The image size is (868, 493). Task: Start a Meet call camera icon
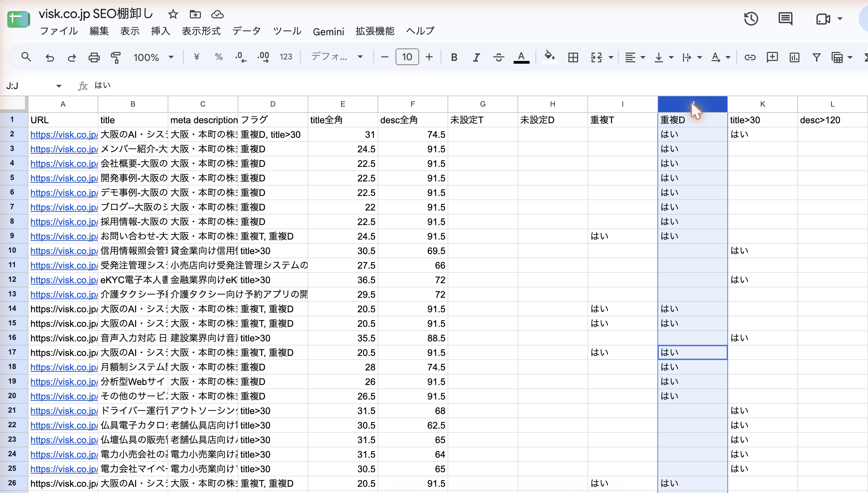(823, 19)
